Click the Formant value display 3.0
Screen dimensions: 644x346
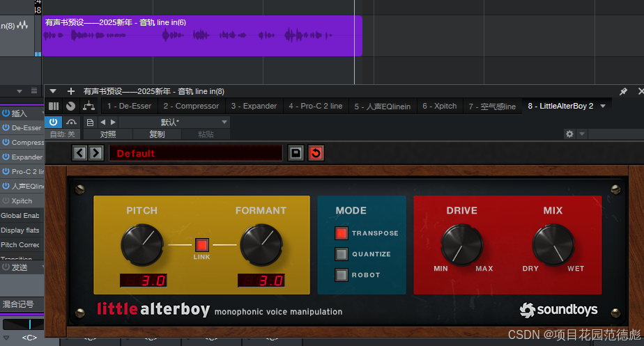(x=261, y=281)
